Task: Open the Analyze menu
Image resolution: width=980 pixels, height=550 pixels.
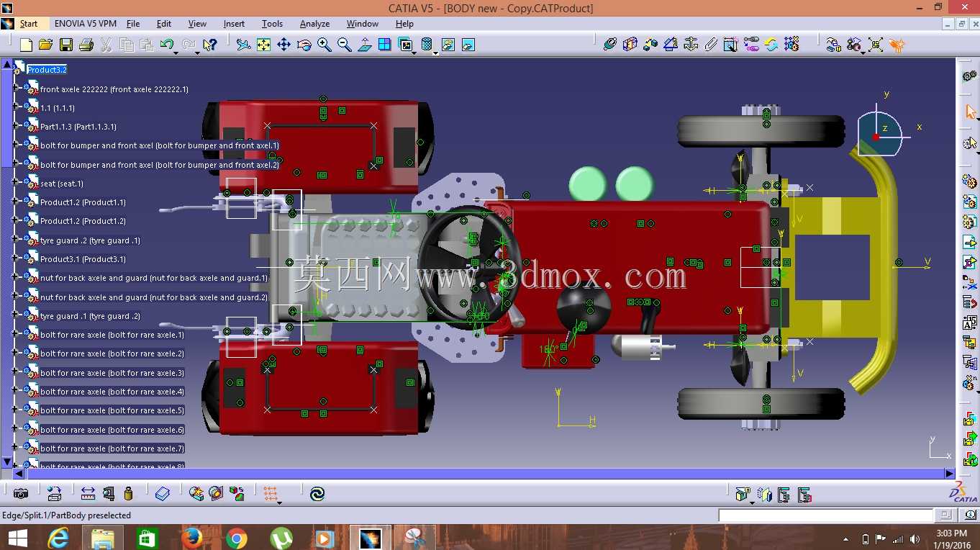Action: [x=314, y=24]
